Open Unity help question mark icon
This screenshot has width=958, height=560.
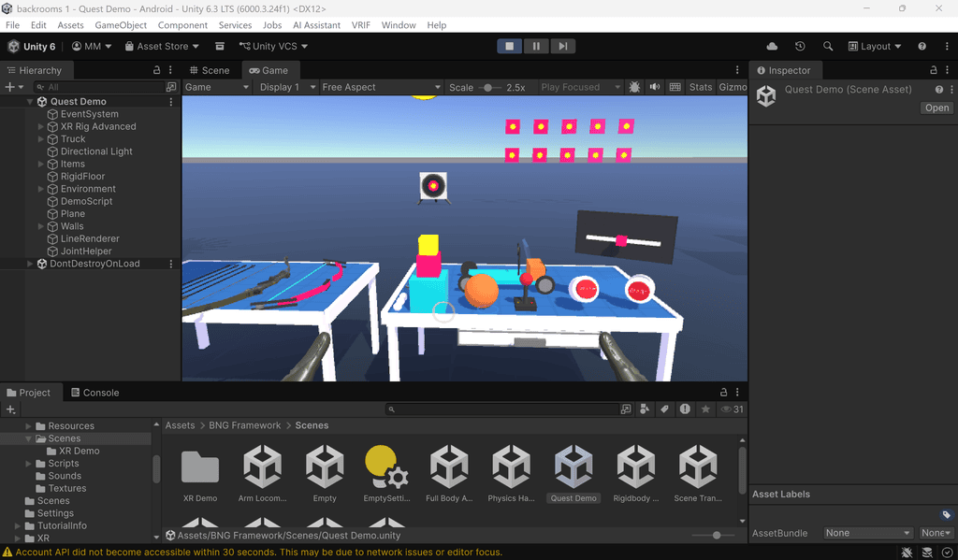pyautogui.click(x=922, y=47)
